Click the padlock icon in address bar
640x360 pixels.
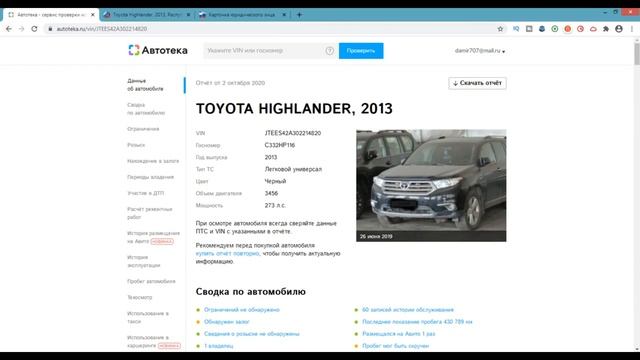(x=50, y=29)
